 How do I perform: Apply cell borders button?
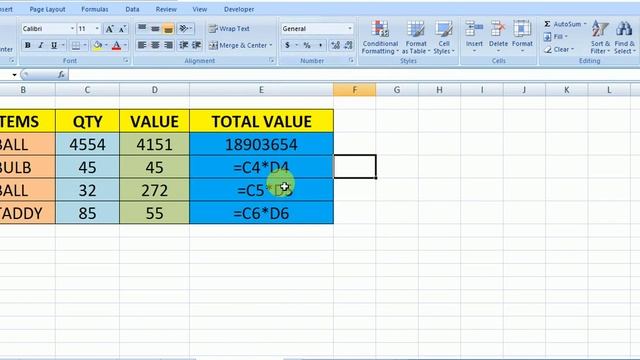76,45
